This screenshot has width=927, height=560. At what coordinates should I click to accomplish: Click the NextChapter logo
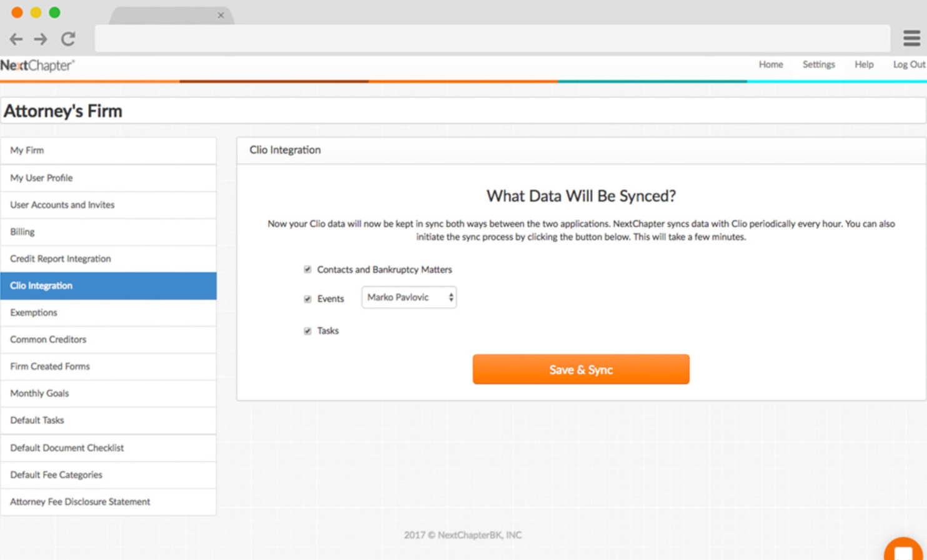(x=37, y=66)
